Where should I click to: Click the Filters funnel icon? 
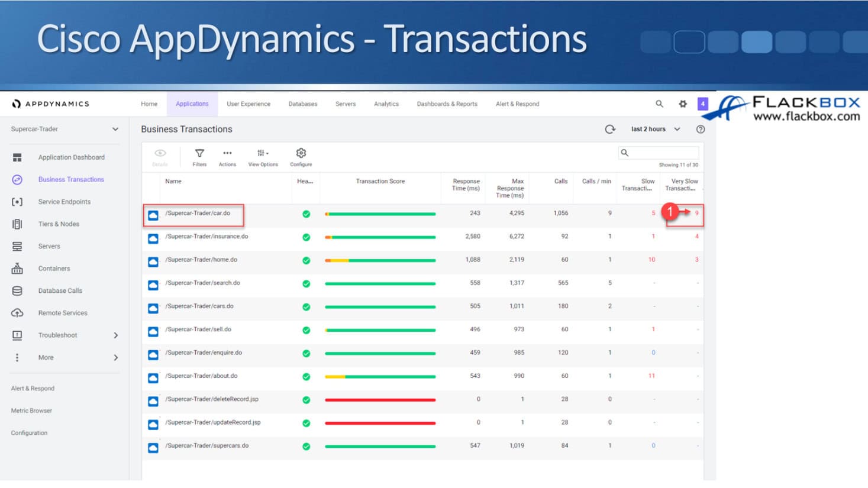(199, 154)
